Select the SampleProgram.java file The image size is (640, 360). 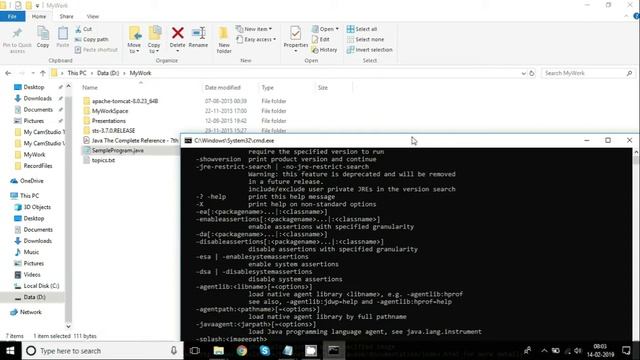(118, 150)
